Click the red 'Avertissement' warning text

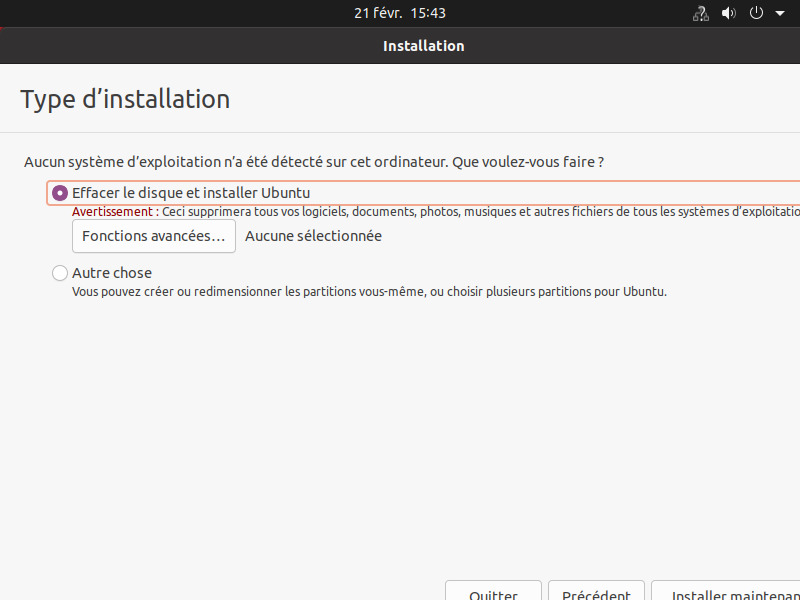[112, 212]
